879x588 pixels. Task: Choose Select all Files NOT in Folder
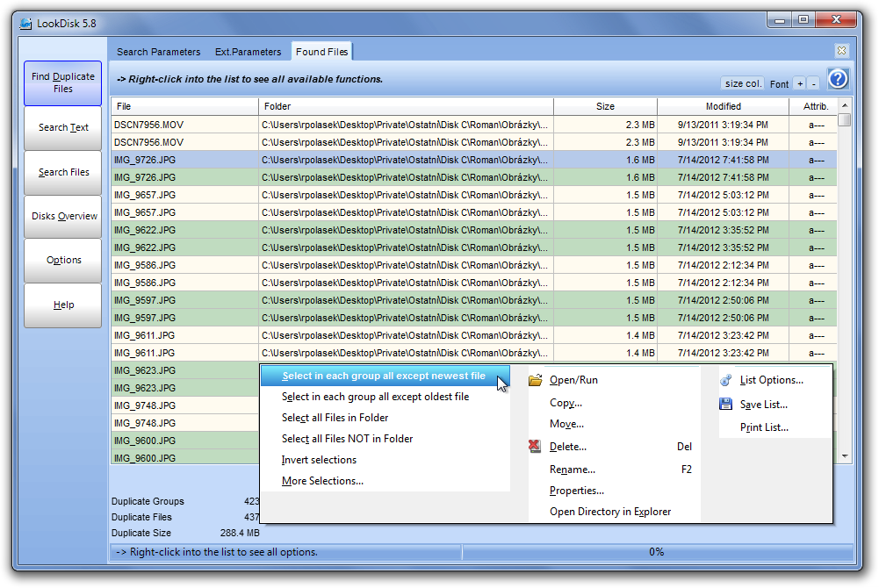(x=385, y=439)
